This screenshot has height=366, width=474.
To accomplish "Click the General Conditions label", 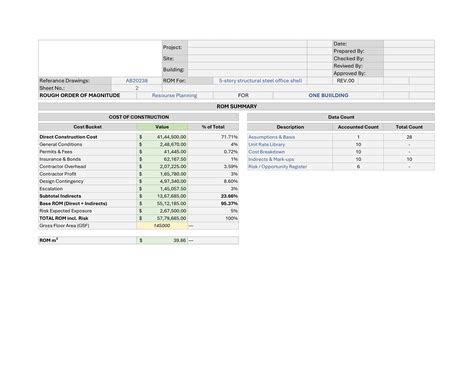I will tap(61, 144).
